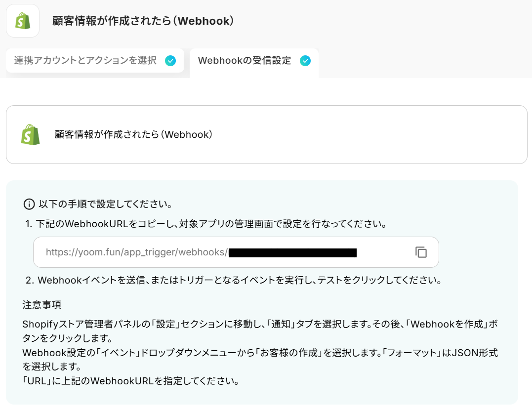Click step 1 text about copying the WebhookURL

click(206, 224)
